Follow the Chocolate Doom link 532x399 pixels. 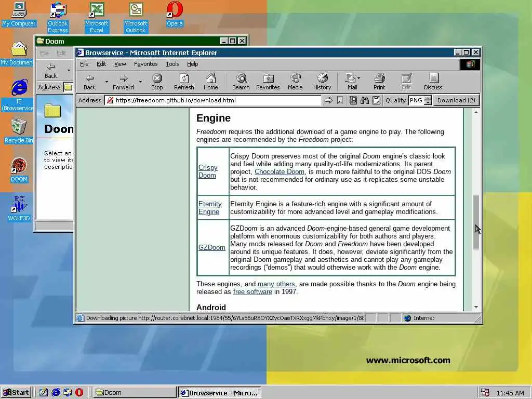(280, 171)
